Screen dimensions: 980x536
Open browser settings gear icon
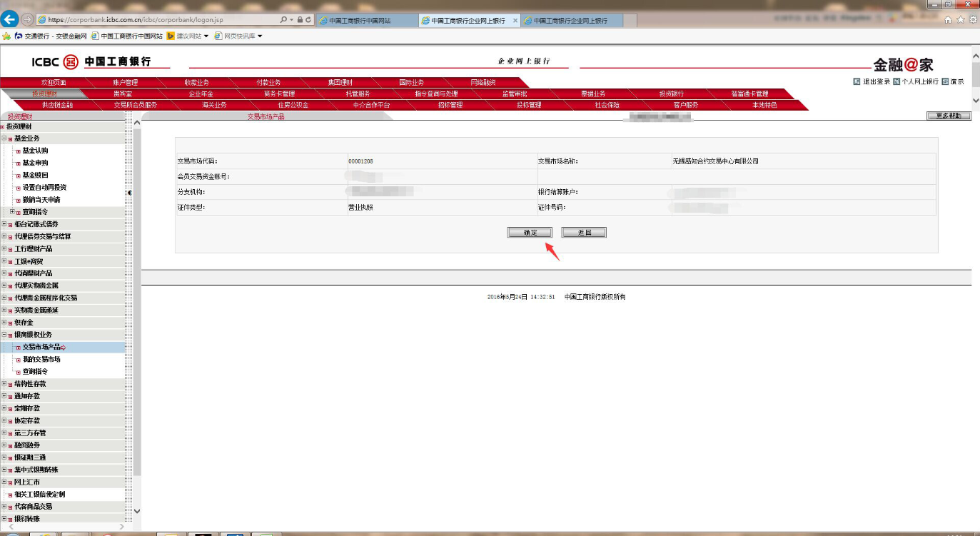pyautogui.click(x=973, y=20)
